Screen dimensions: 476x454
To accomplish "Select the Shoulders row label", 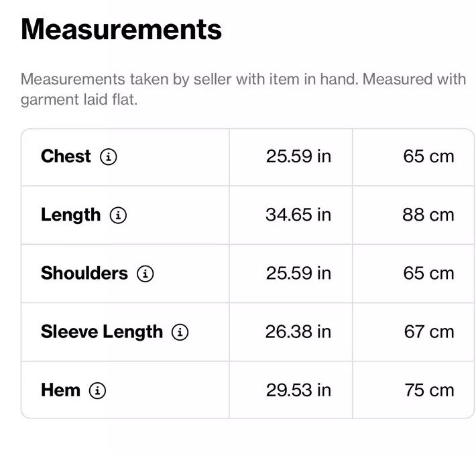I will (84, 273).
